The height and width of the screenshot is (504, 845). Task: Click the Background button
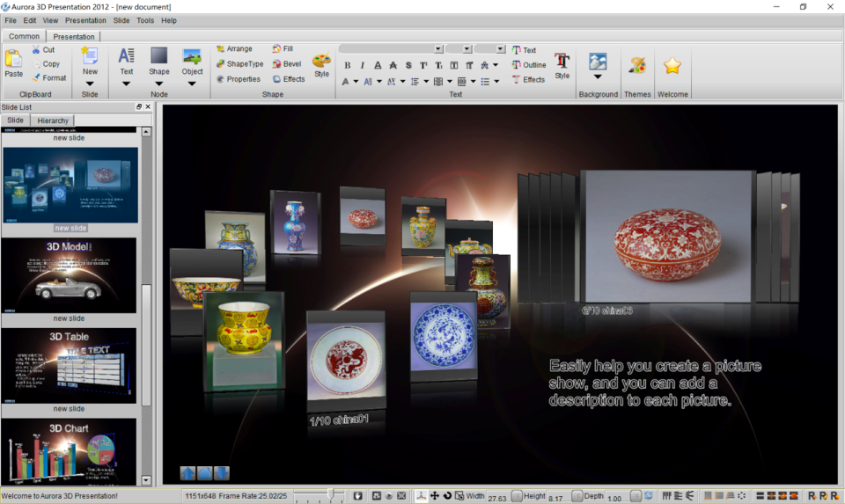[x=598, y=62]
